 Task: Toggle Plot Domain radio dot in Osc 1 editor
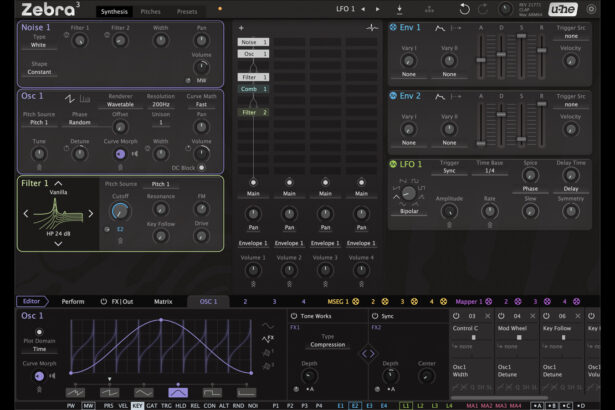pyautogui.click(x=39, y=332)
